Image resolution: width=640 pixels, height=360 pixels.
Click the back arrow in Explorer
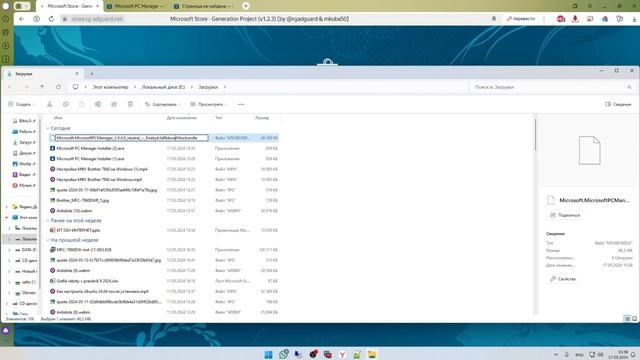coord(10,87)
